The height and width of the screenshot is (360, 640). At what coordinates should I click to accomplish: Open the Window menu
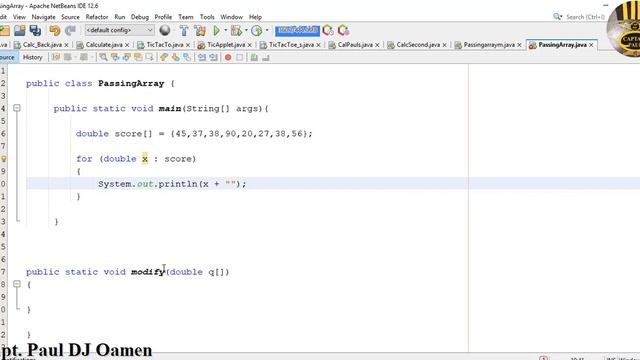(231, 17)
